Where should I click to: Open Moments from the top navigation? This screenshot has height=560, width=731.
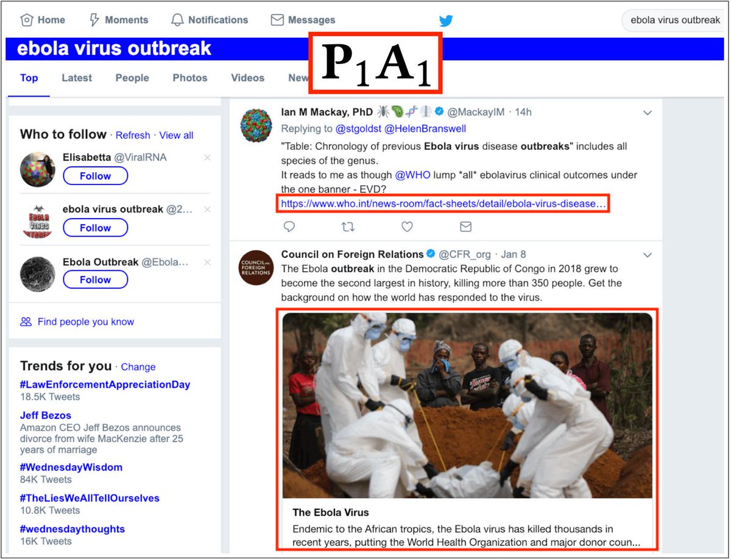point(118,20)
